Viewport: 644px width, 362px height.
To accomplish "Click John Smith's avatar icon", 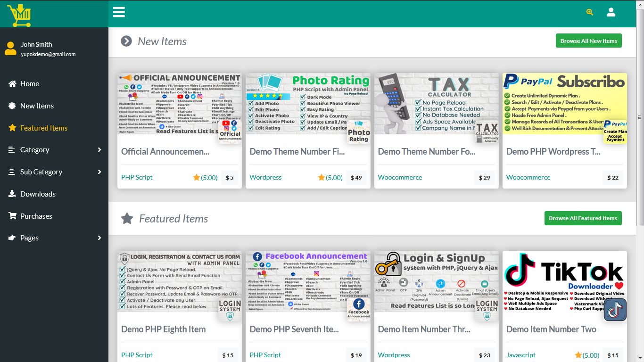I will pyautogui.click(x=10, y=49).
